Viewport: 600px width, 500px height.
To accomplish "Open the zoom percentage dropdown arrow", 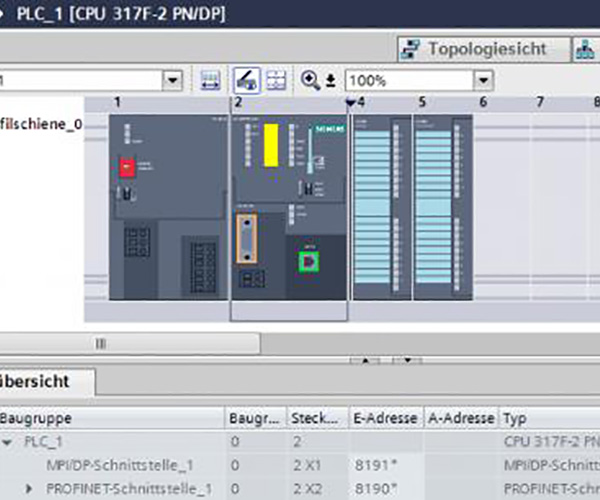I will point(483,80).
